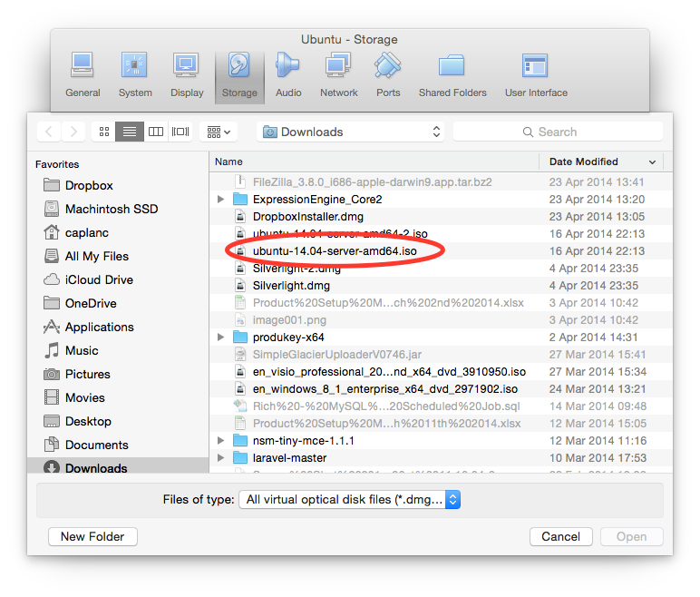Switch to icon view mode

pos(104,132)
